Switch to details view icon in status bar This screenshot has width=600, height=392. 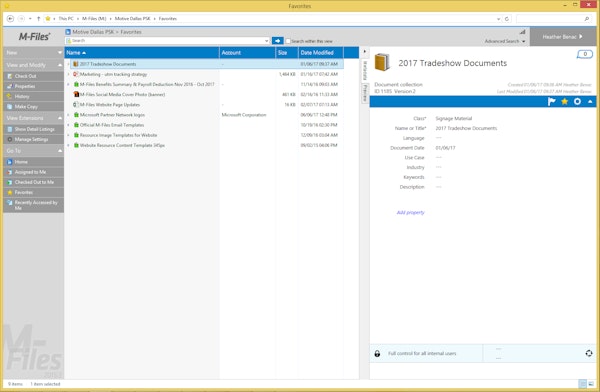(x=582, y=384)
